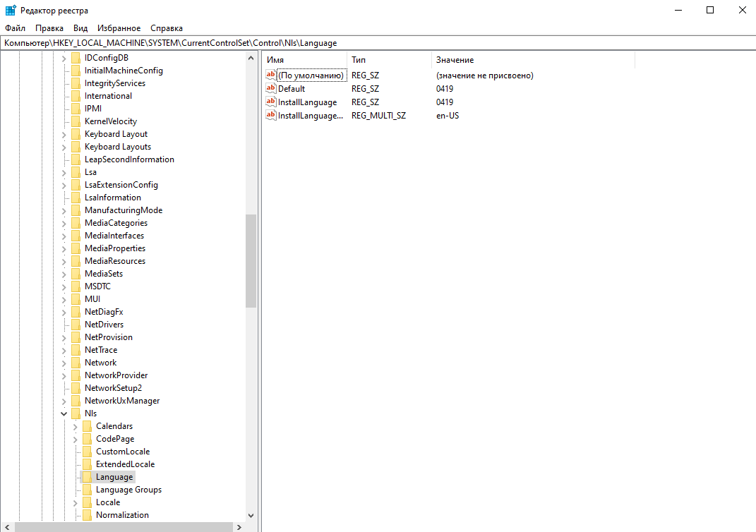This screenshot has width=756, height=532.
Task: Click the Calendars folder icon
Action: point(87,426)
